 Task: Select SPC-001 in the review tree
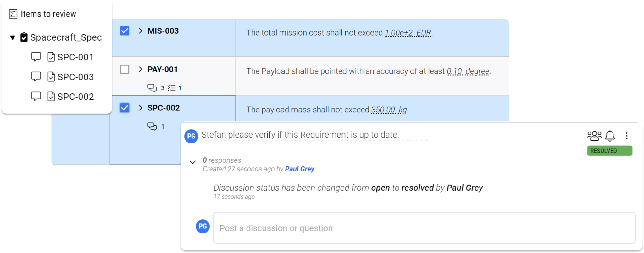(75, 57)
